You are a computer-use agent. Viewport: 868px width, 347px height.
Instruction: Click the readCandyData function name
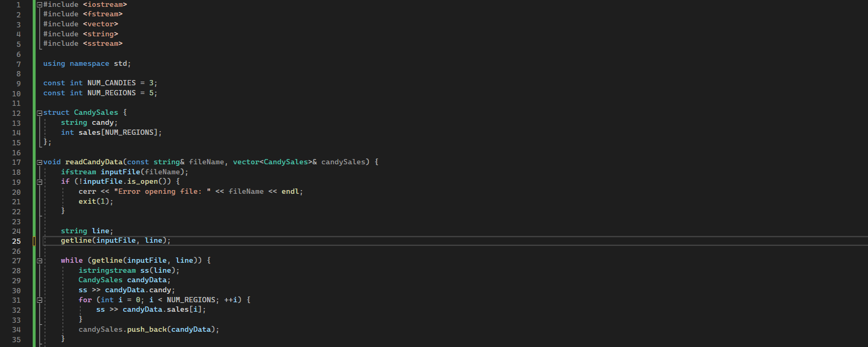(x=94, y=162)
